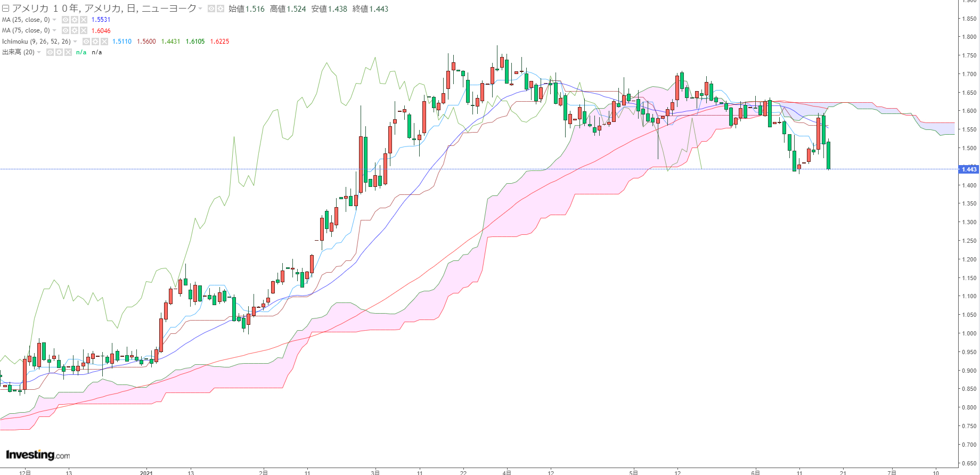Collapse the indicator legend box toggle
This screenshot has height=475, width=980.
(6, 9)
